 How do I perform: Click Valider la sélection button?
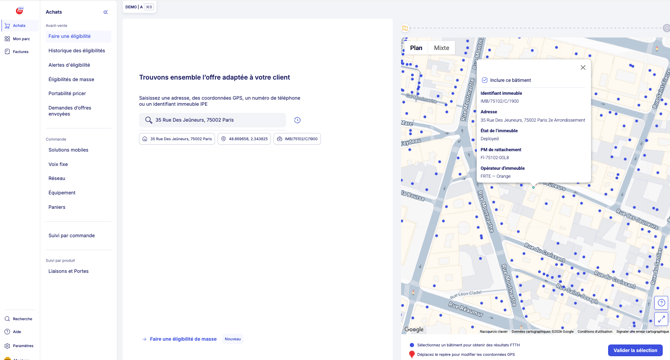635,350
